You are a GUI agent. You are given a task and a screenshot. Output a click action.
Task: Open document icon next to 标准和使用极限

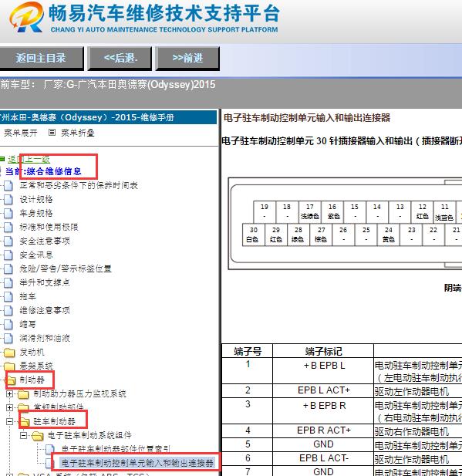(x=8, y=227)
